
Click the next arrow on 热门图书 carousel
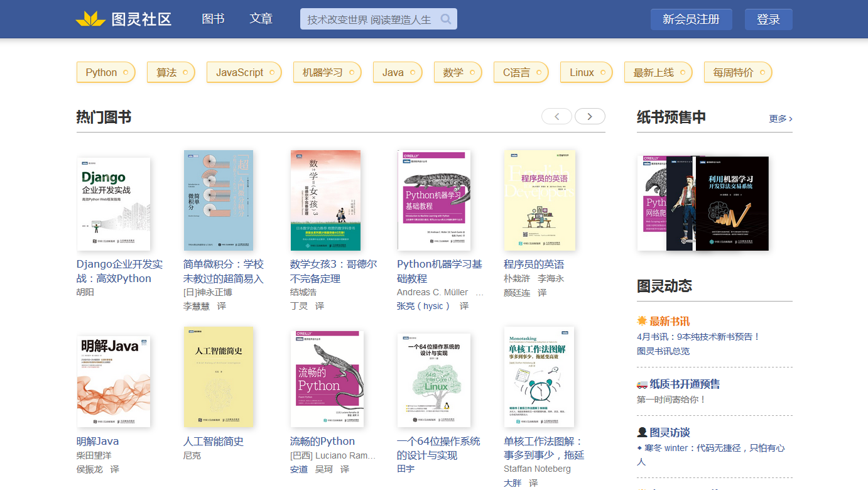click(x=590, y=116)
